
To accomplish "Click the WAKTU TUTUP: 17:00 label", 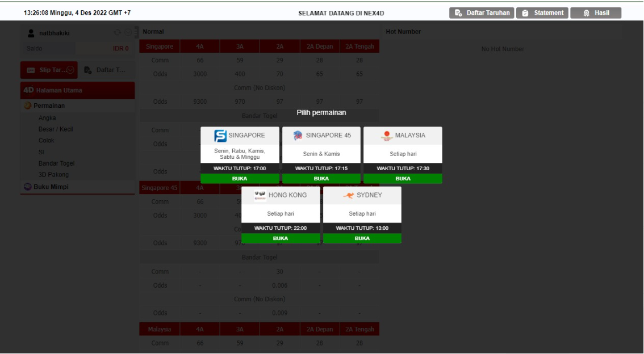I will click(x=240, y=168).
